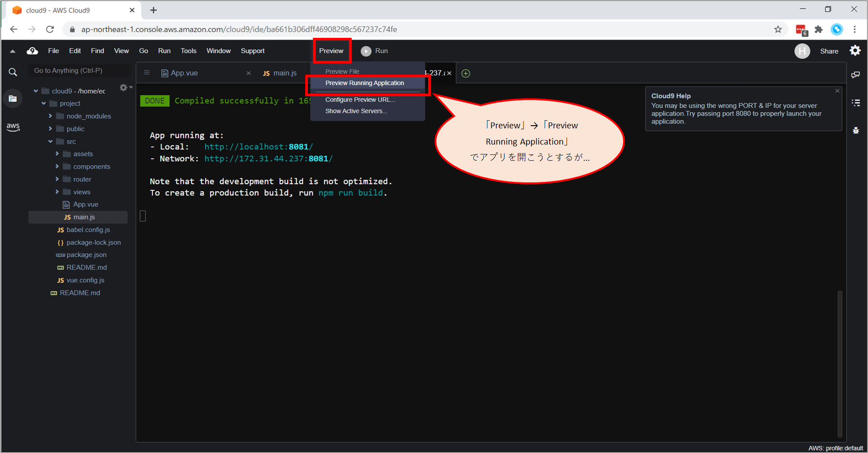Expand the assets folder
868x453 pixels.
pyautogui.click(x=57, y=154)
